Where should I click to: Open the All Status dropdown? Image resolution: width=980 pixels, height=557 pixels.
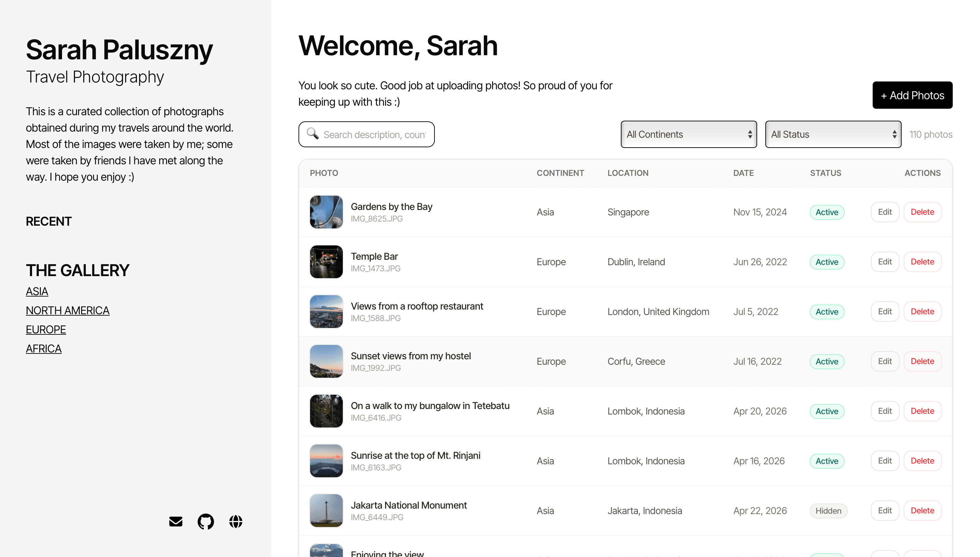[833, 134]
